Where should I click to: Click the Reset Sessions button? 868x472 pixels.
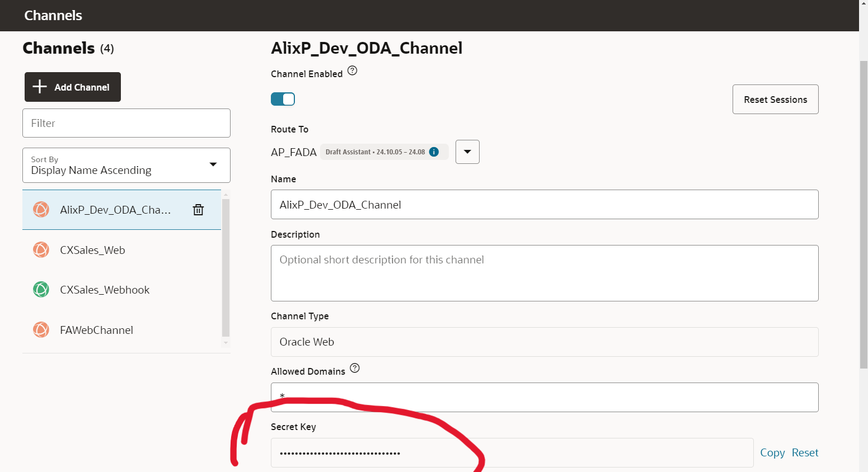pyautogui.click(x=775, y=99)
